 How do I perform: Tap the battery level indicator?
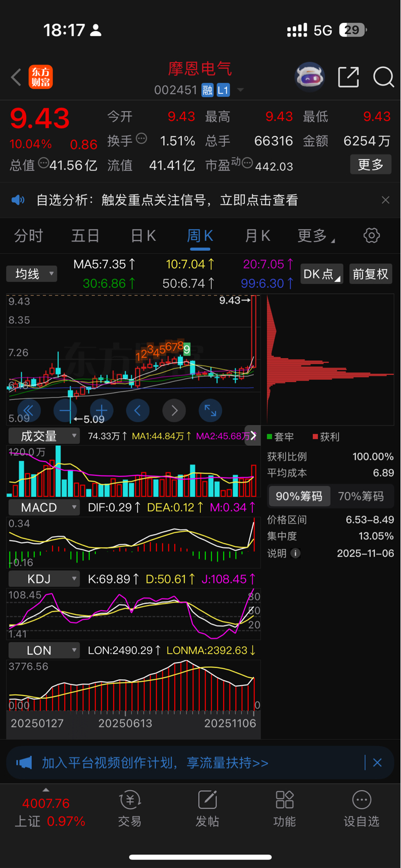353,30
